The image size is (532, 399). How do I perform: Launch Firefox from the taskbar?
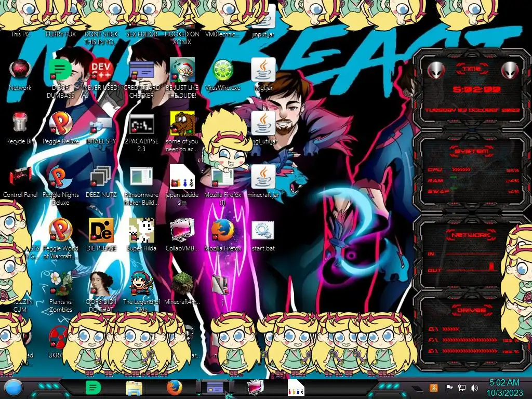(x=175, y=388)
